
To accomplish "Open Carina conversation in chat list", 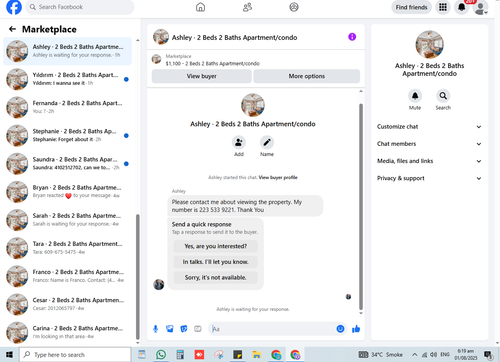I will (67, 333).
